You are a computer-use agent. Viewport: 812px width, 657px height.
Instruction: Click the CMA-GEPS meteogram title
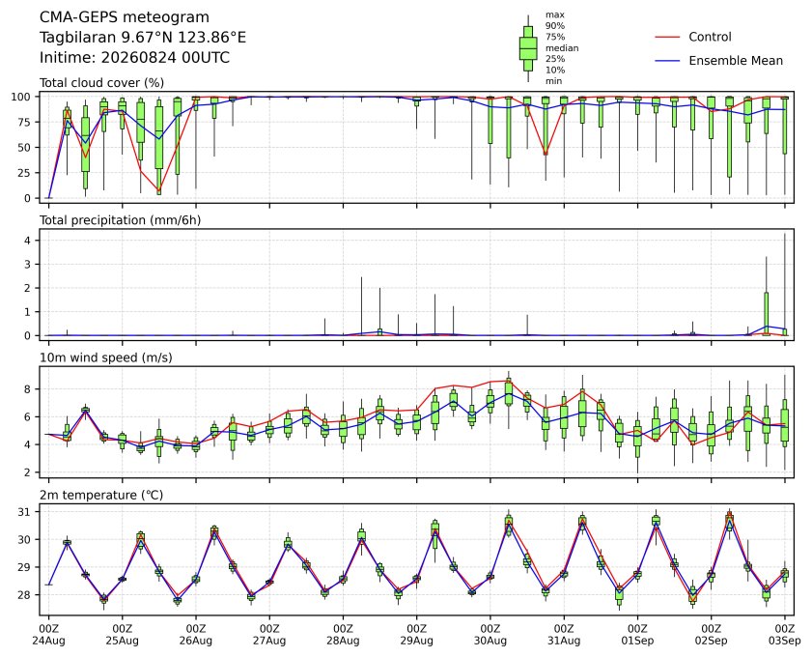(125, 17)
